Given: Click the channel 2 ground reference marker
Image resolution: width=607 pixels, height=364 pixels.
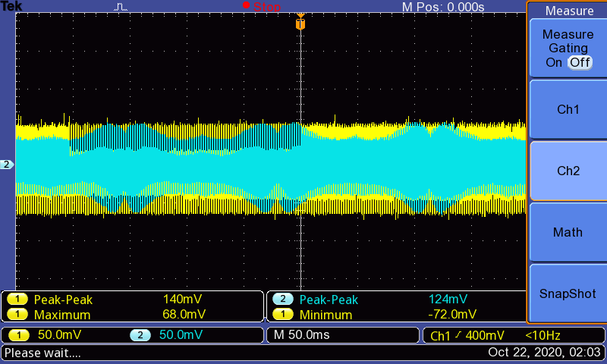Looking at the screenshot, I should pos(7,165).
